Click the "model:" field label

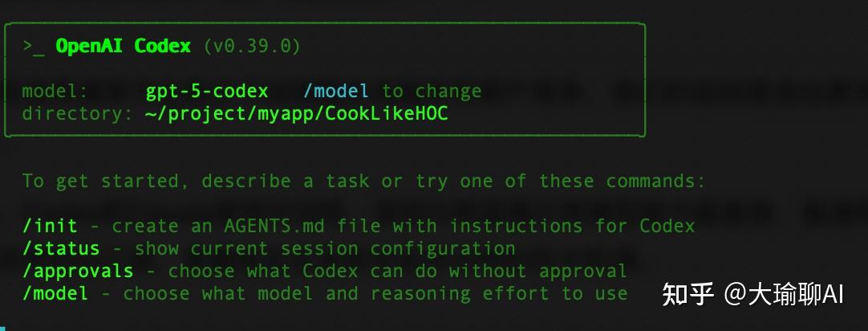point(55,92)
